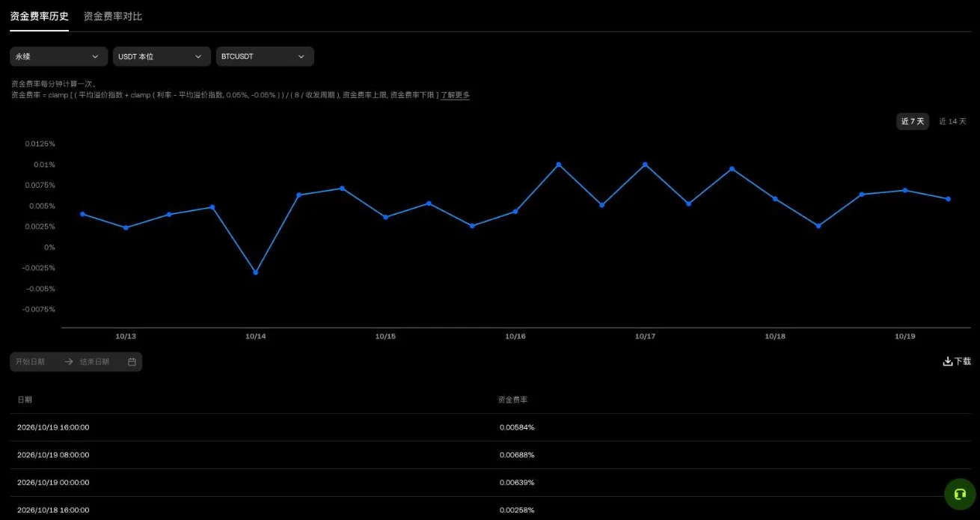The image size is (980, 520).
Task: Open the BTCUSDT symbol dropdown
Action: (x=265, y=57)
